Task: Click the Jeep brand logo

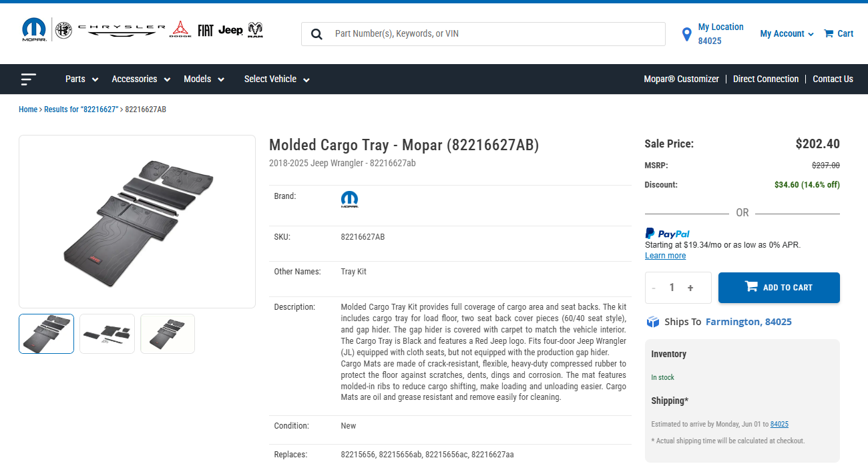Action: pyautogui.click(x=230, y=30)
